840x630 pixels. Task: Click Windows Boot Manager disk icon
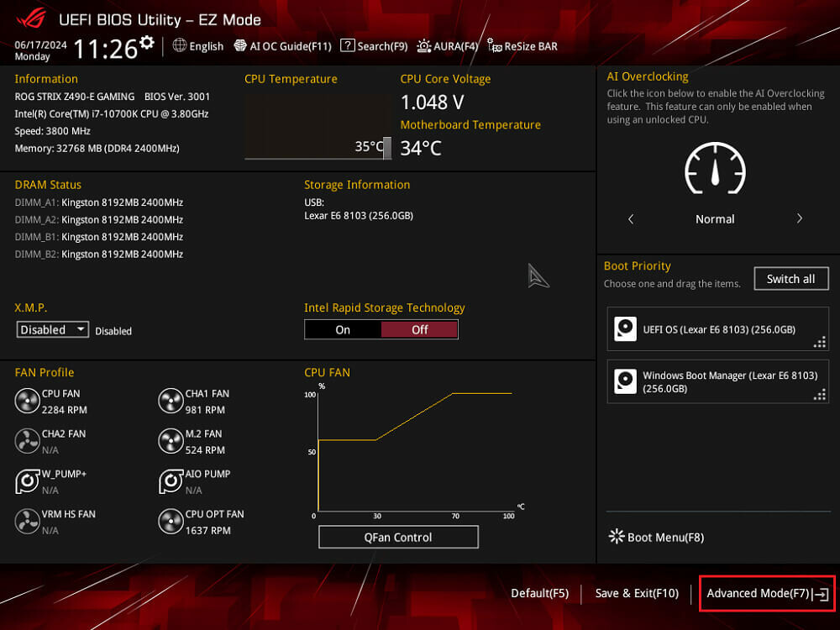click(x=625, y=381)
